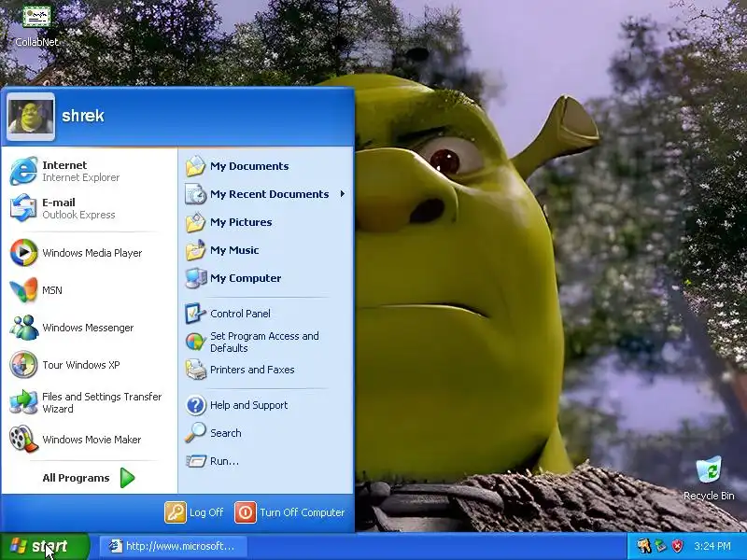
Task: Open the MSN butterfly icon
Action: (x=23, y=290)
